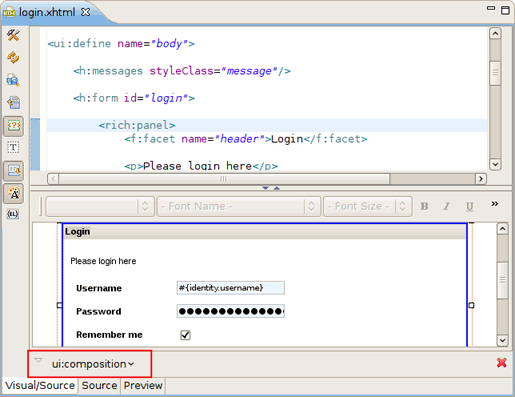Image resolution: width=515 pixels, height=397 pixels.
Task: Apply bold with the B button
Action: click(424, 206)
